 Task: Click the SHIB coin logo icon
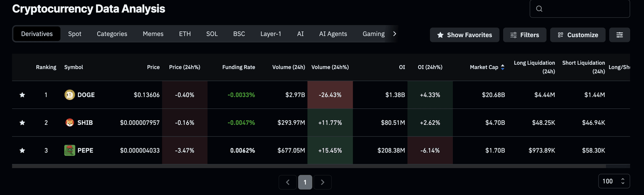point(69,123)
